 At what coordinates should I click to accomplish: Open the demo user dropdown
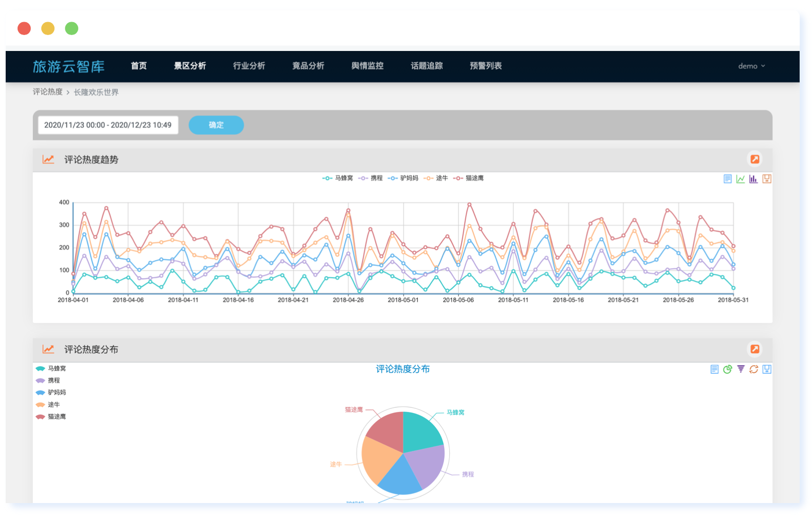(x=751, y=66)
